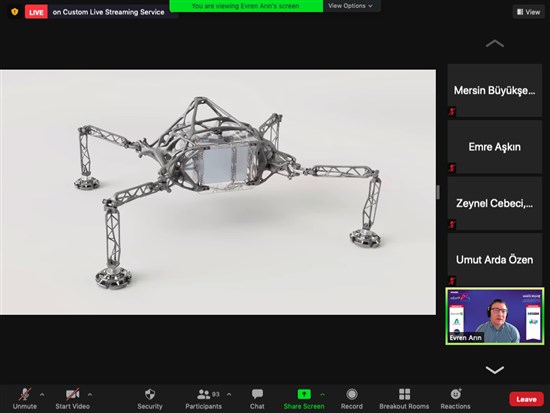Show next participants with down chevron

pyautogui.click(x=495, y=369)
